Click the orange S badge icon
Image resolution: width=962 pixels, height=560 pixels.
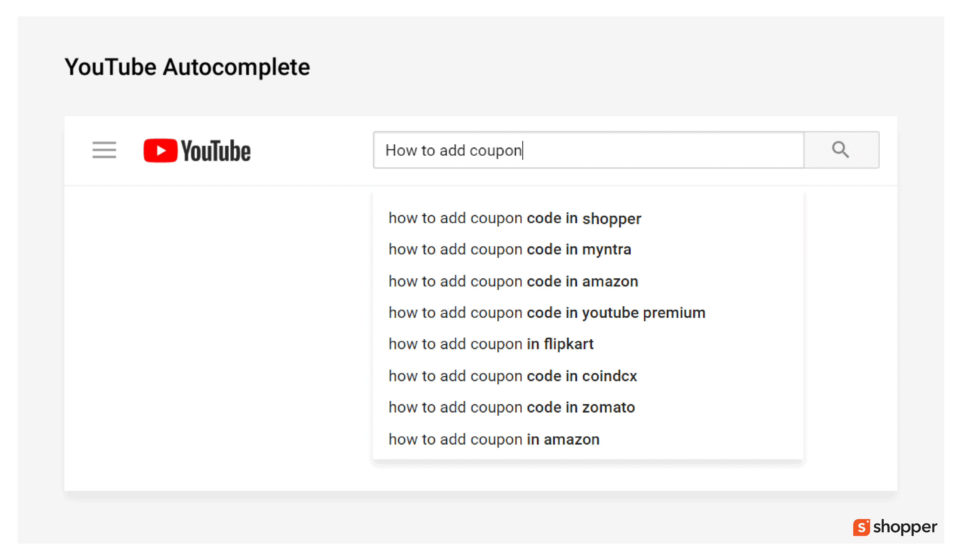[x=862, y=527]
